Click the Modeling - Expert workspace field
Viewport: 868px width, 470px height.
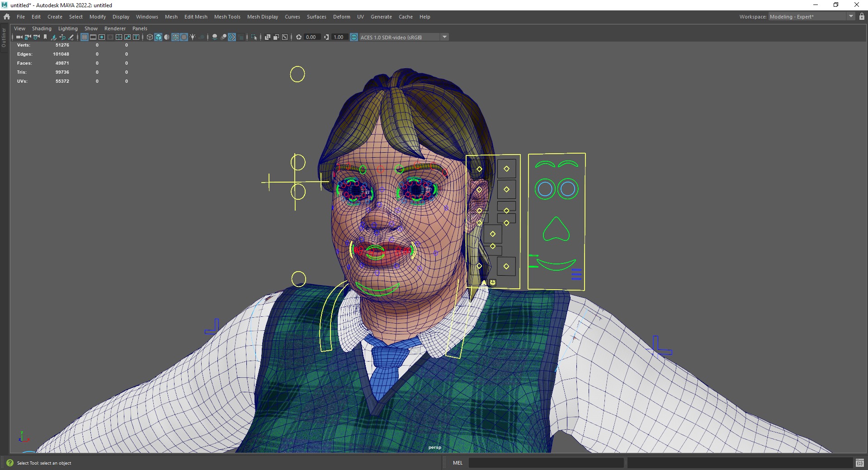point(807,17)
